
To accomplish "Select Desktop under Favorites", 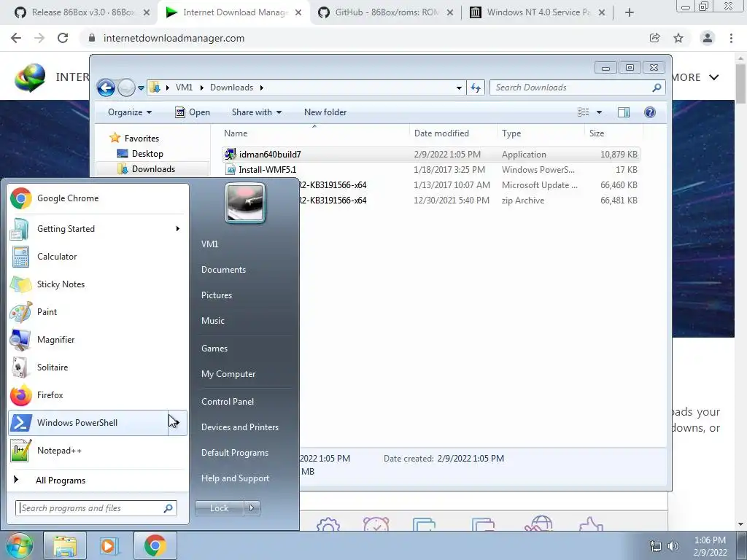I will click(147, 154).
